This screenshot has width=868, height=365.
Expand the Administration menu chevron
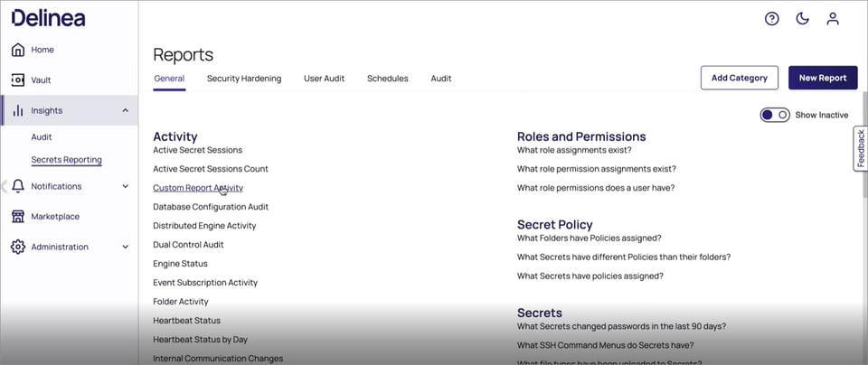coord(125,247)
